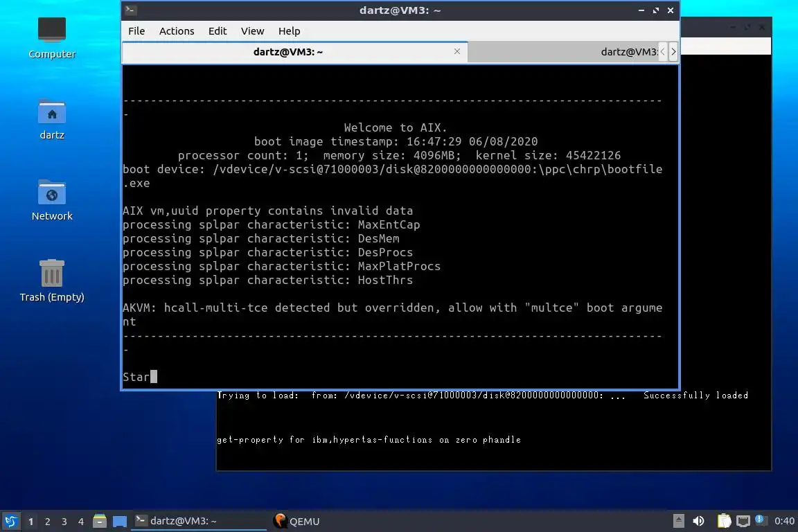
Task: Click the clock showing 0:40
Action: tap(784, 521)
